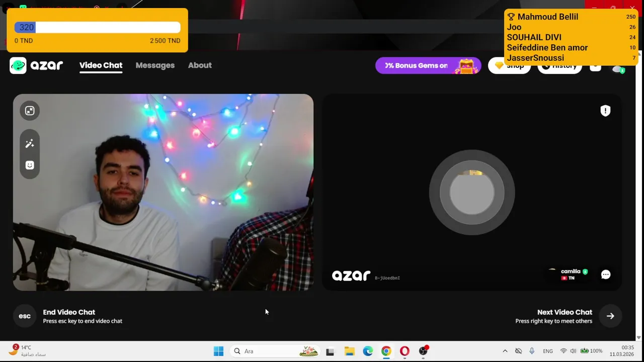Image resolution: width=644 pixels, height=362 pixels.
Task: Open File Explorer from taskbar
Action: (349, 351)
